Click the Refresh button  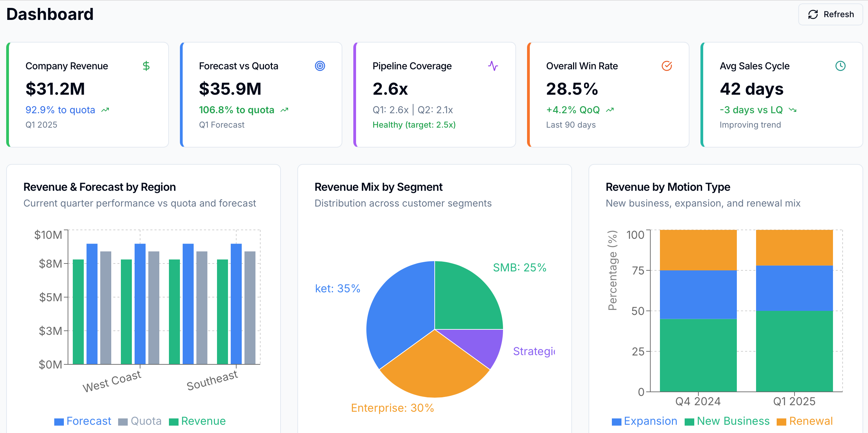pos(830,14)
